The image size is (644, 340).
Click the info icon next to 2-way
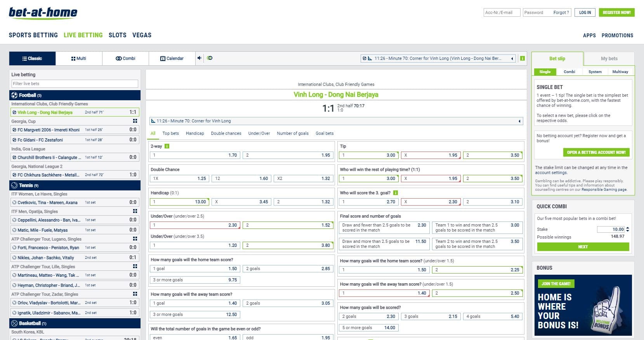point(167,146)
